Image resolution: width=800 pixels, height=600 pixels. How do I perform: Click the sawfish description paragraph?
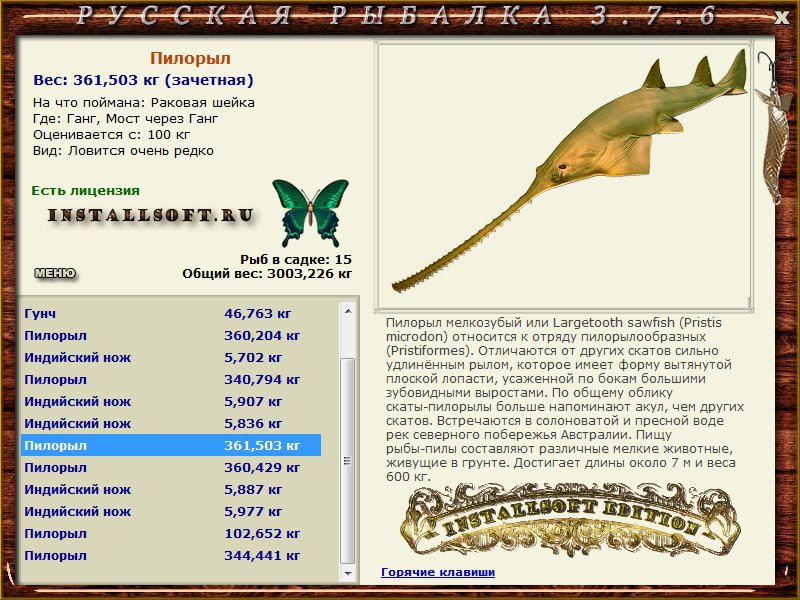pyautogui.click(x=565, y=399)
